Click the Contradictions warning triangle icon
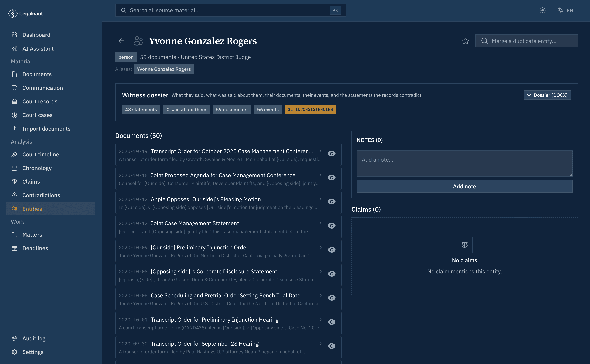The image size is (590, 364). (x=14, y=195)
